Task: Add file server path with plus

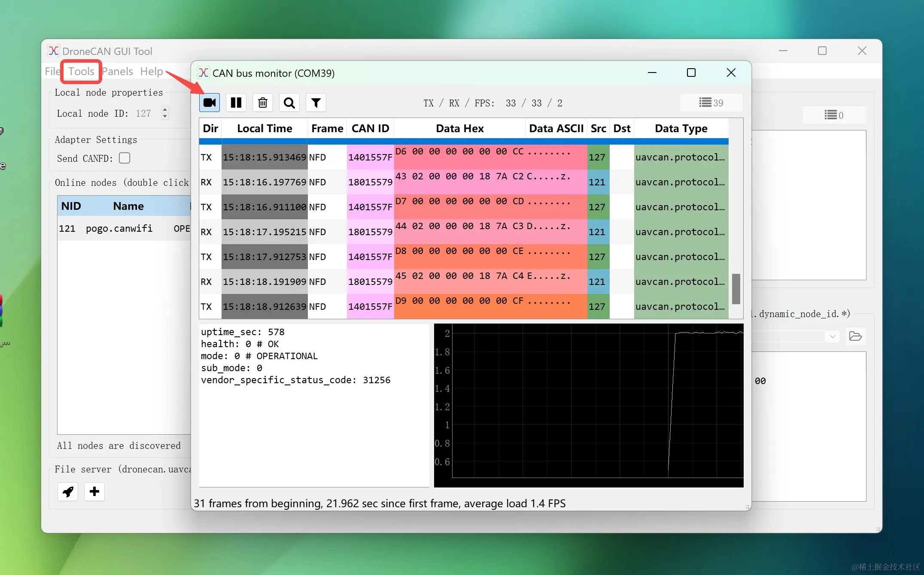Action: point(94,491)
